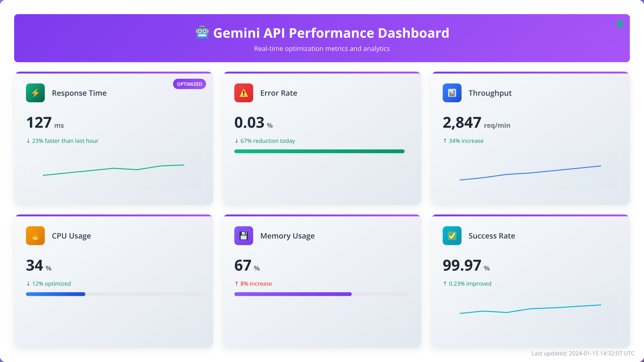Click the Memory Usage purple progress bar

click(x=293, y=294)
